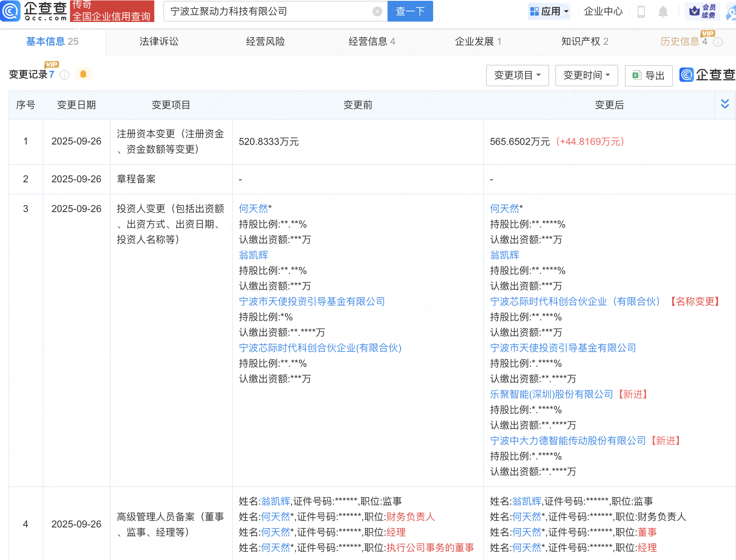Toggle the orange change-alert bell
736x560 pixels.
tap(83, 74)
